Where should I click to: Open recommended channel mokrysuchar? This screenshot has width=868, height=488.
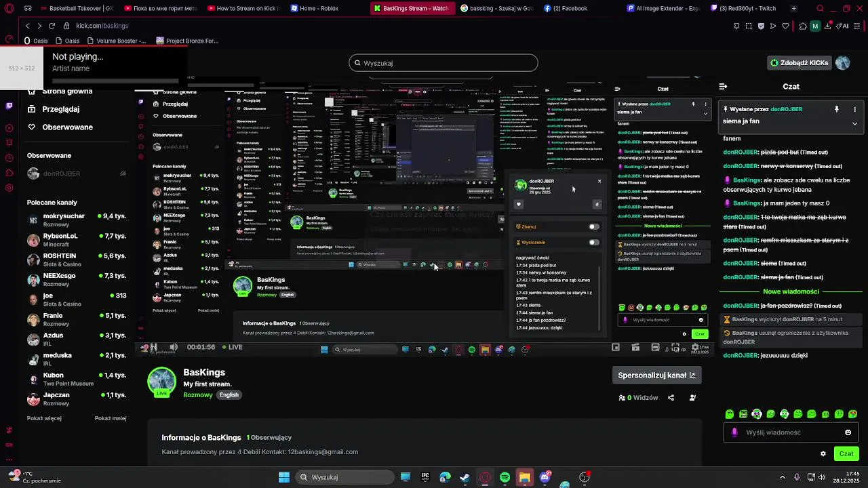[x=76, y=220]
